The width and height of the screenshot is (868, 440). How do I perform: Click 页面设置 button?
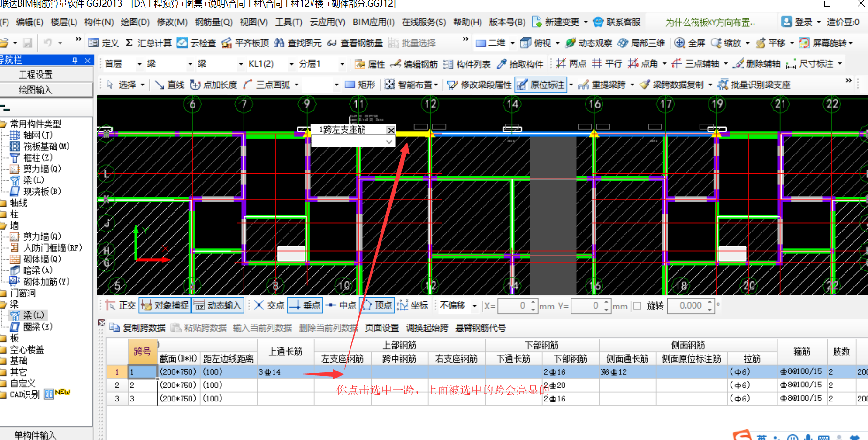click(x=382, y=328)
